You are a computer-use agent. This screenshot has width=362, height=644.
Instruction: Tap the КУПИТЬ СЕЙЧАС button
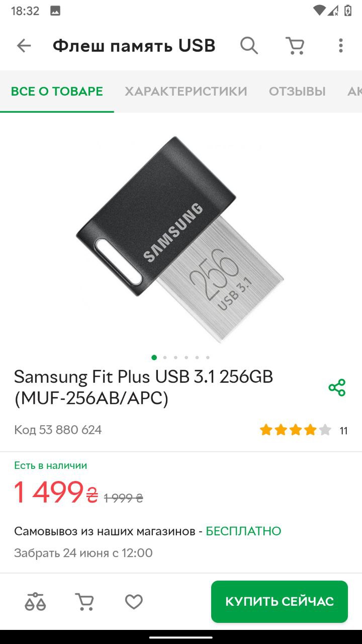click(280, 601)
